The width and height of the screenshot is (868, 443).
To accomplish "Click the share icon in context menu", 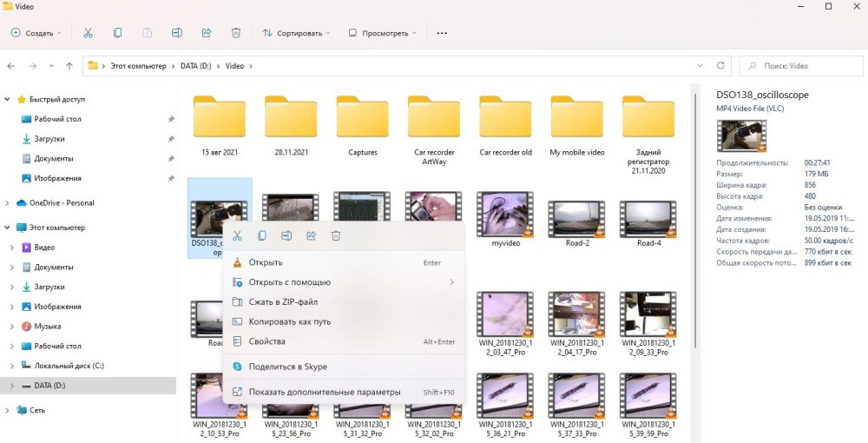I will click(x=311, y=235).
